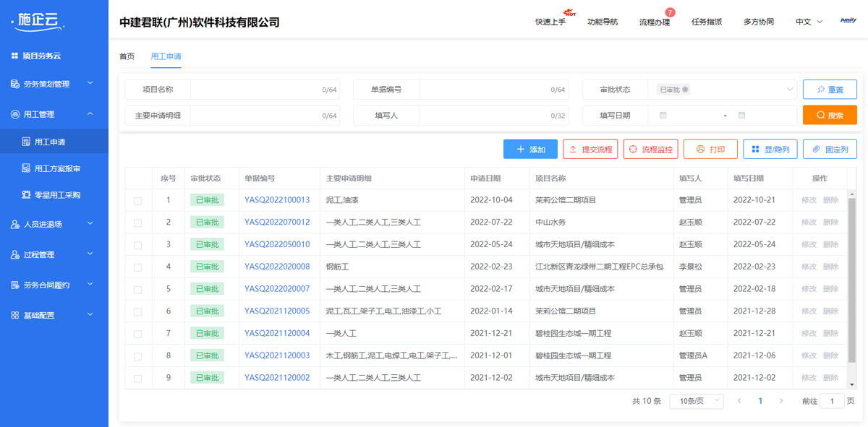
Task: Click the 零星用工采购 sidebar icon
Action: [x=27, y=195]
